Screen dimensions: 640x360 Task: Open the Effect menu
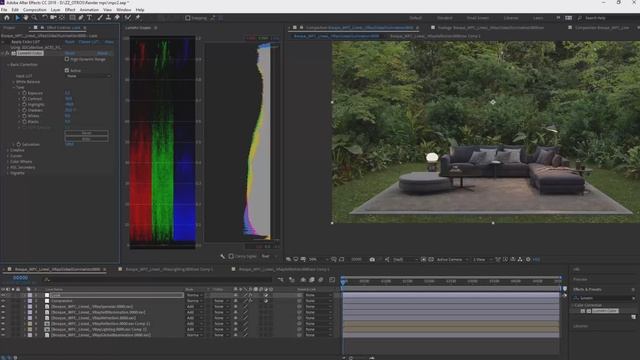tap(70, 9)
